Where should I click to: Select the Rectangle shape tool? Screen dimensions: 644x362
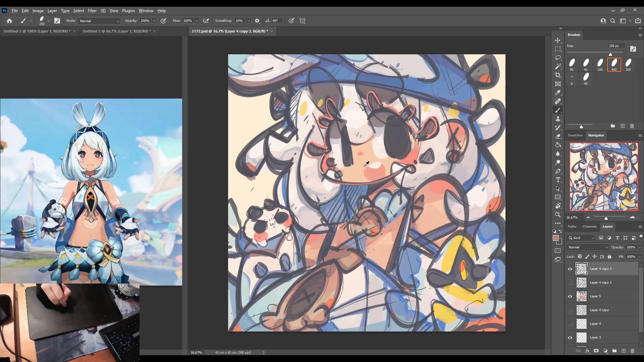coord(558,197)
